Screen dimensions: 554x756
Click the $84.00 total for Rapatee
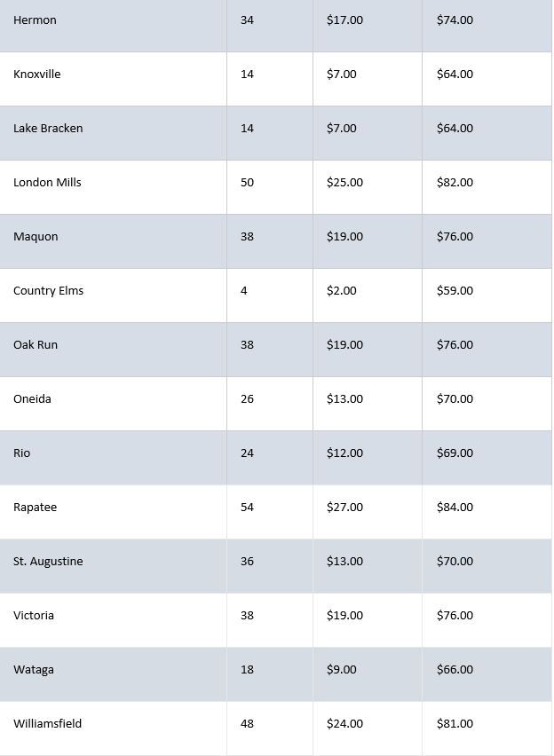click(455, 508)
